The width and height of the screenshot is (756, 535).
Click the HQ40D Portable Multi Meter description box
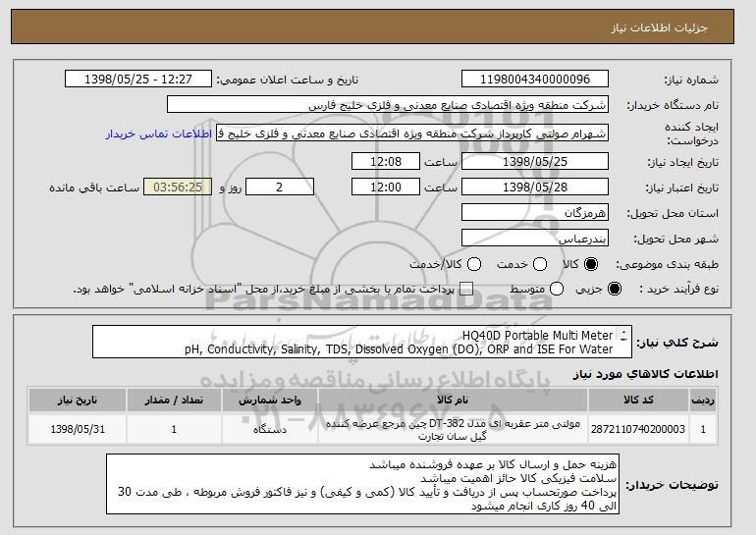pos(361,343)
